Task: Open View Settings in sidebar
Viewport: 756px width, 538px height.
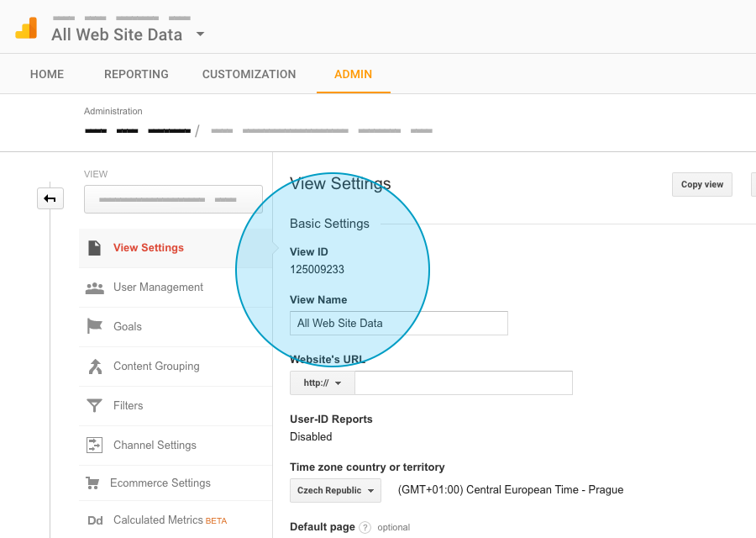Action: pos(176,248)
